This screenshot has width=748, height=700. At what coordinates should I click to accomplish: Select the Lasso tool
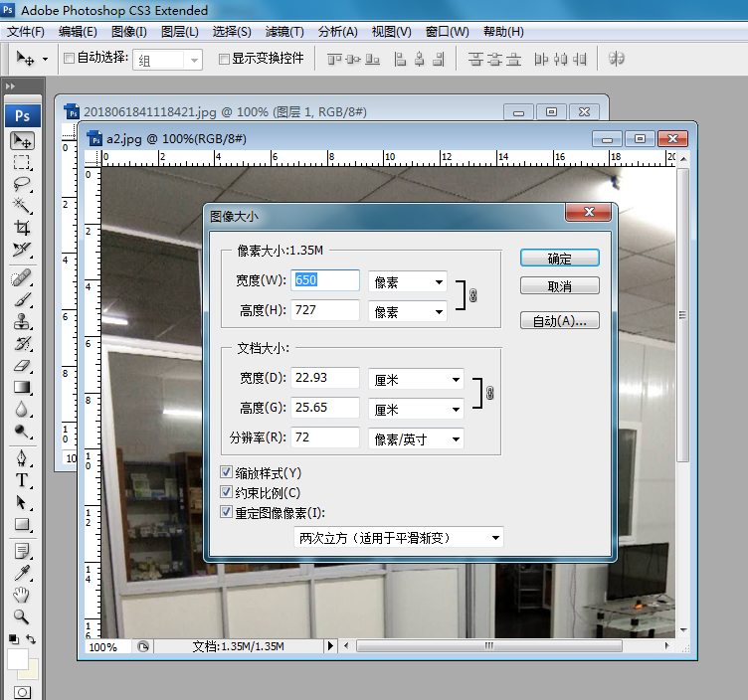point(22,184)
